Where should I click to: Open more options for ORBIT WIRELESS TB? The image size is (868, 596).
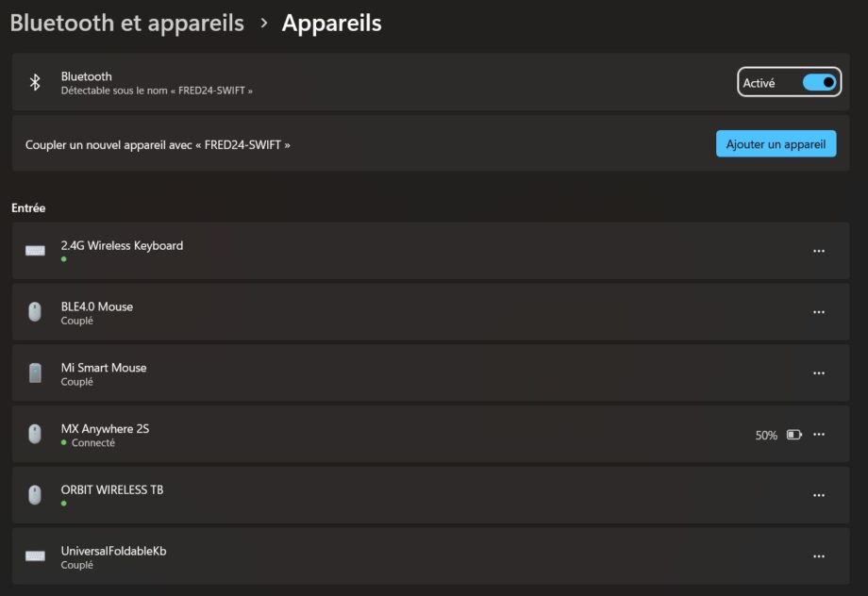point(818,495)
